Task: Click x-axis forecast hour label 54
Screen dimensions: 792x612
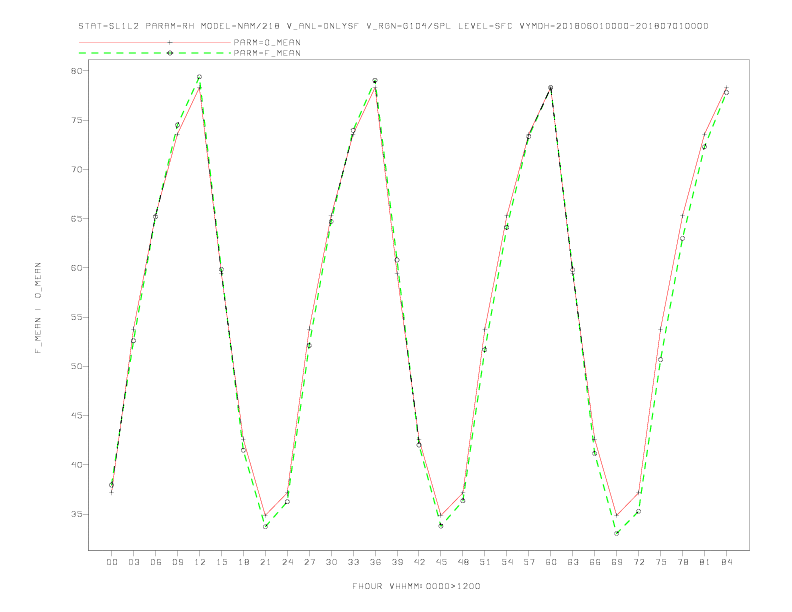Action: 507,562
